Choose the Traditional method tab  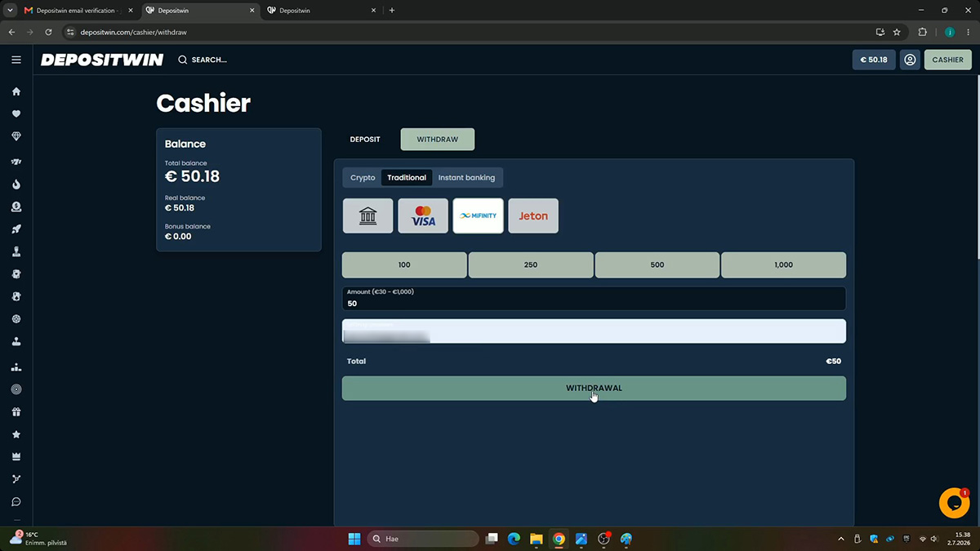pos(407,178)
